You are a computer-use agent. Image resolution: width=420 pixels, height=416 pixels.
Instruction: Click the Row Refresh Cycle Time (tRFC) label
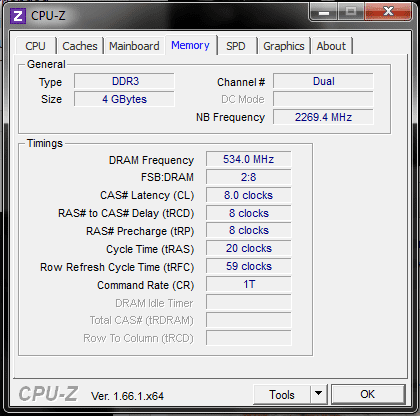pos(117,267)
